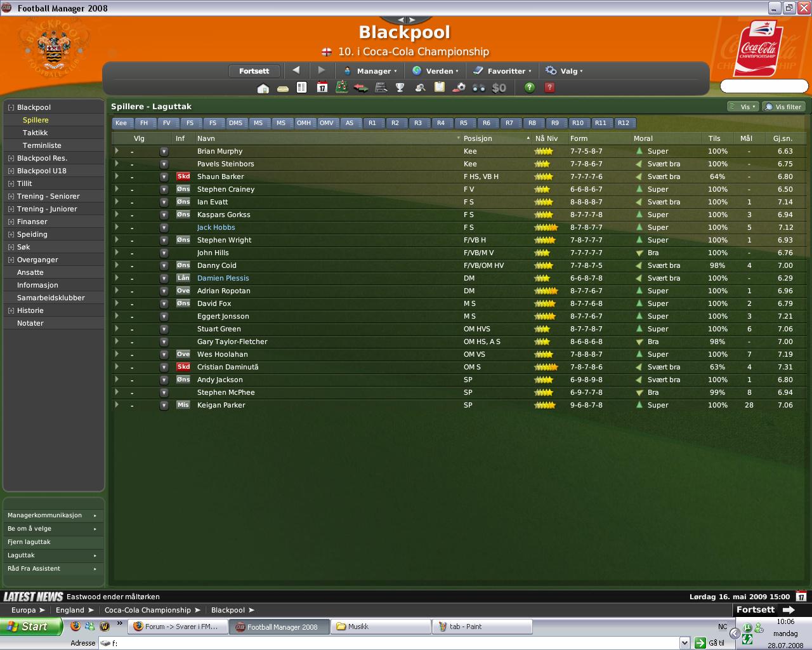
Task: Open the transfers arrows icon
Action: coord(361,88)
